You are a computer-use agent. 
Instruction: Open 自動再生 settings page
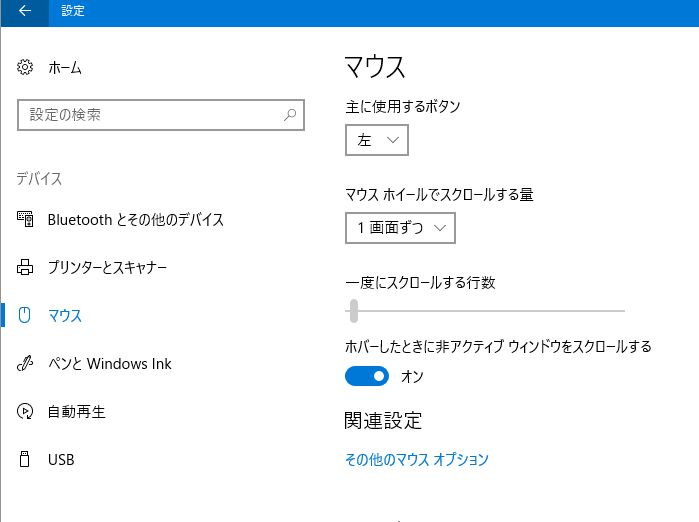point(77,411)
